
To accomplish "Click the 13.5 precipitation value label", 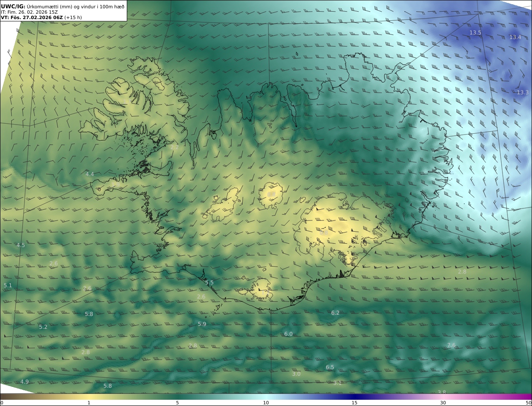I will [x=475, y=32].
